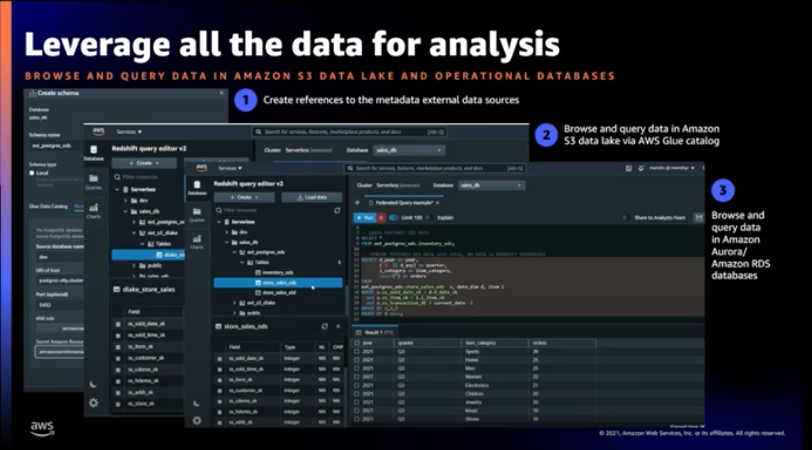The image size is (812, 450).
Task: Close the Federated Query example tab
Action: click(437, 202)
